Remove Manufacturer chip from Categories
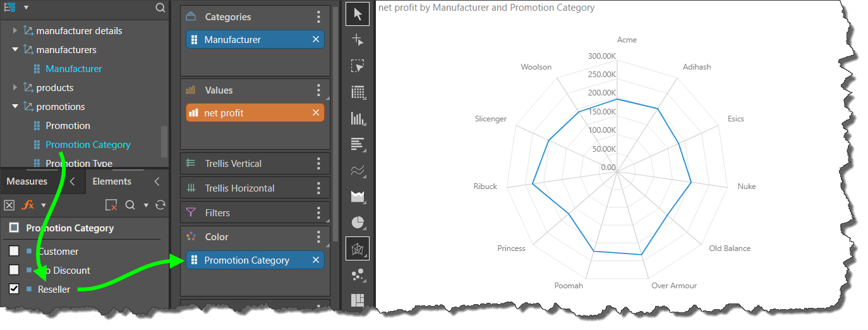The image size is (868, 330). click(316, 40)
